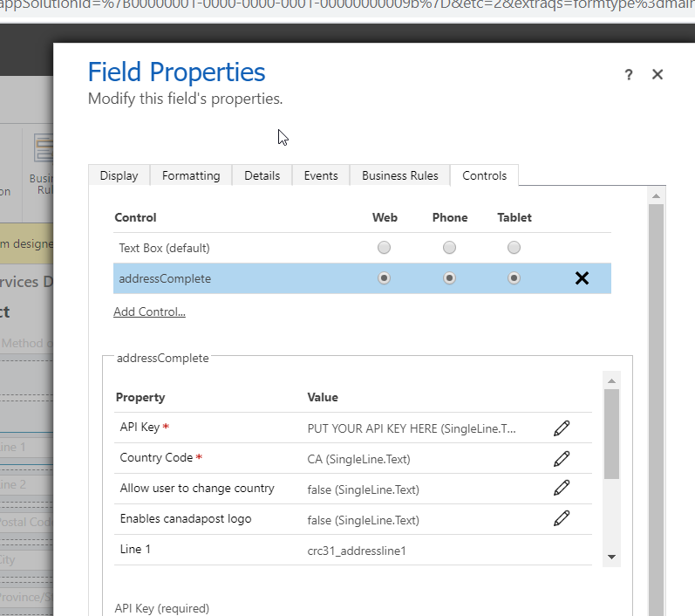The image size is (695, 616).
Task: Select Web radio for addressComplete
Action: pyautogui.click(x=384, y=278)
